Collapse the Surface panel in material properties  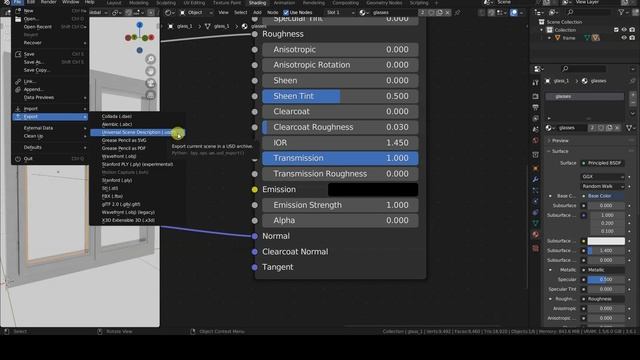[x=549, y=151]
